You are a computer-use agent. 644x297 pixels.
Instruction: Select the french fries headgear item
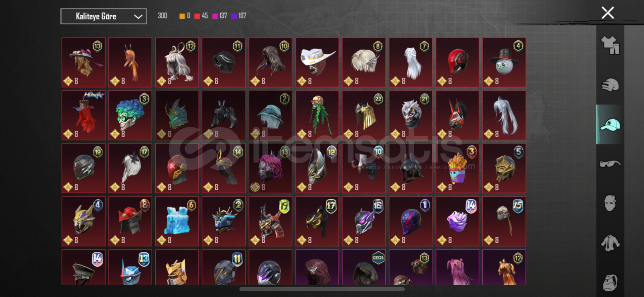(x=457, y=168)
